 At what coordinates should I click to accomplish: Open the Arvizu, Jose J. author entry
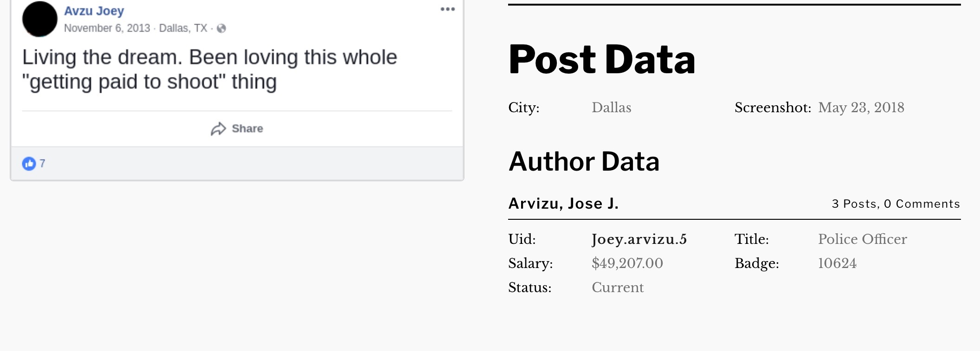563,204
